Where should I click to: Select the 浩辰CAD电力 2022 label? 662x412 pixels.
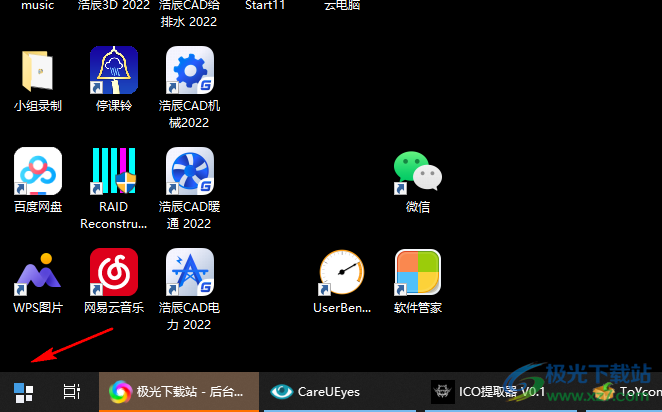point(190,316)
